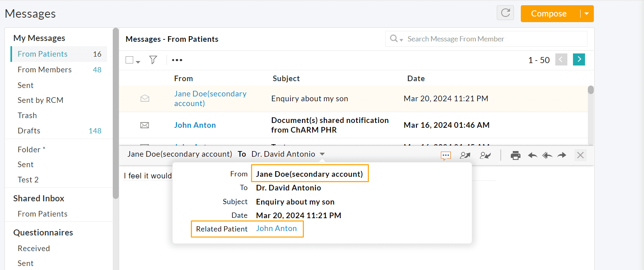
Task: Open related patient John Anton
Action: click(x=277, y=228)
